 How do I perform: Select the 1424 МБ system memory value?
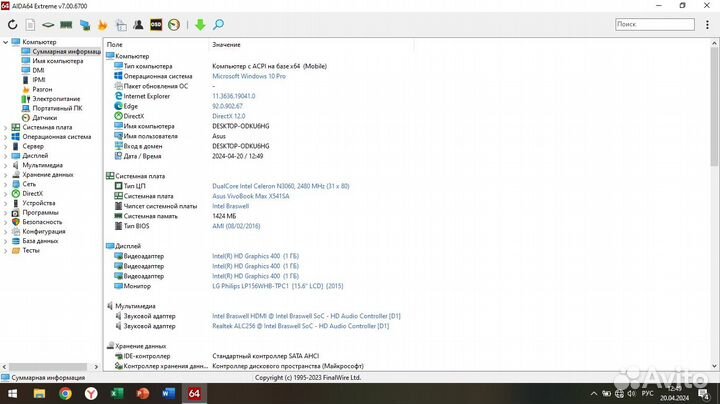pyautogui.click(x=224, y=216)
